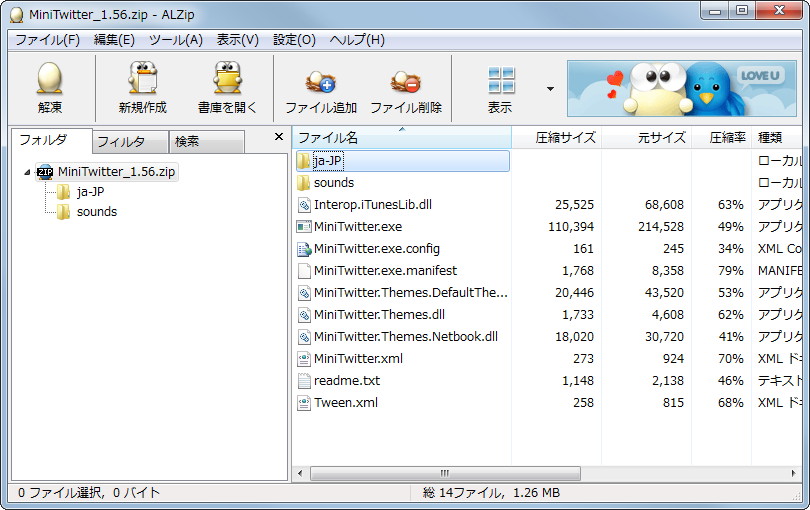The image size is (810, 510).
Task: Click the ZIP archive icon in tree
Action: coord(45,172)
